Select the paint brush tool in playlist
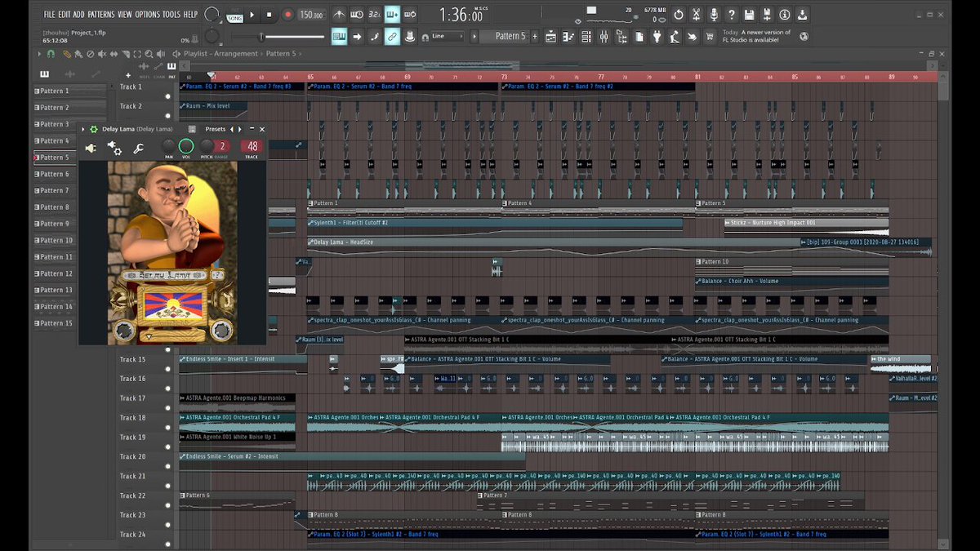 tap(78, 54)
